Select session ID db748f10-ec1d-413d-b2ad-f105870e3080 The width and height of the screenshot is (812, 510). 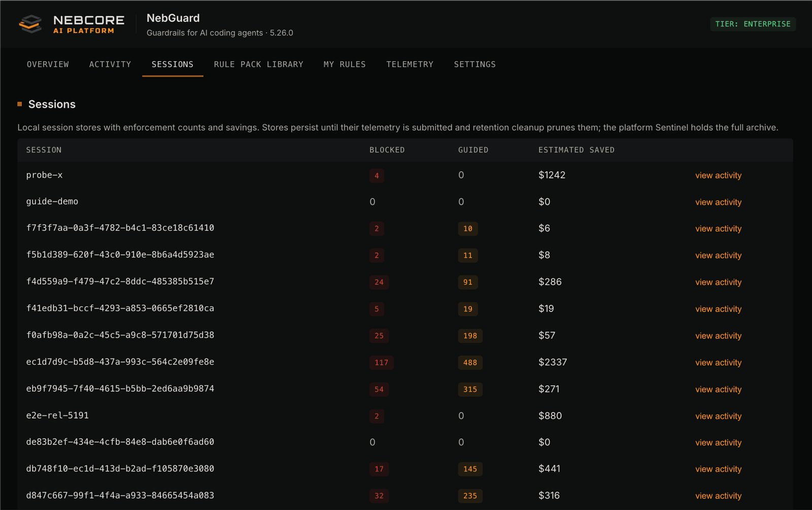click(x=120, y=468)
